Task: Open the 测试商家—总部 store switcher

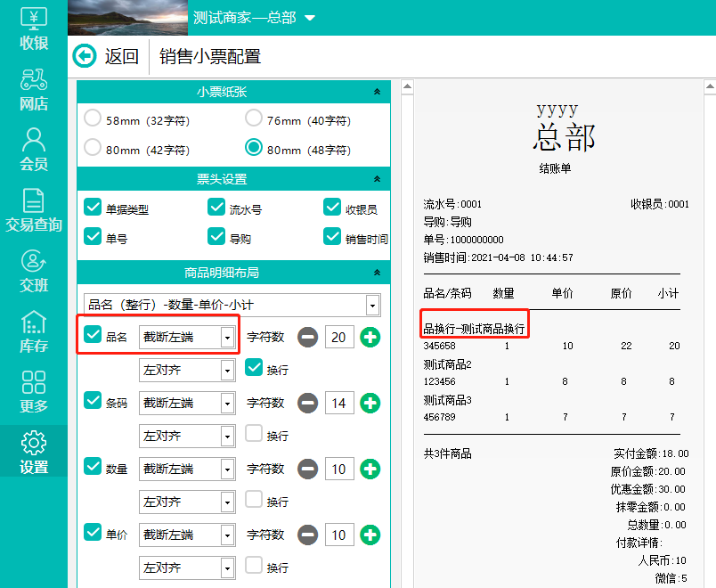Action: (310, 18)
